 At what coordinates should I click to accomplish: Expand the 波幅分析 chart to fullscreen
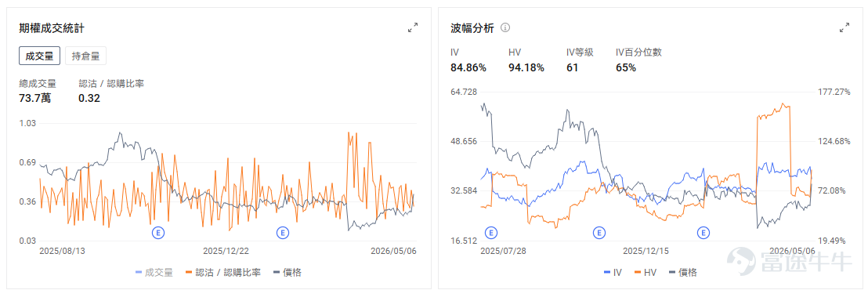click(x=844, y=27)
